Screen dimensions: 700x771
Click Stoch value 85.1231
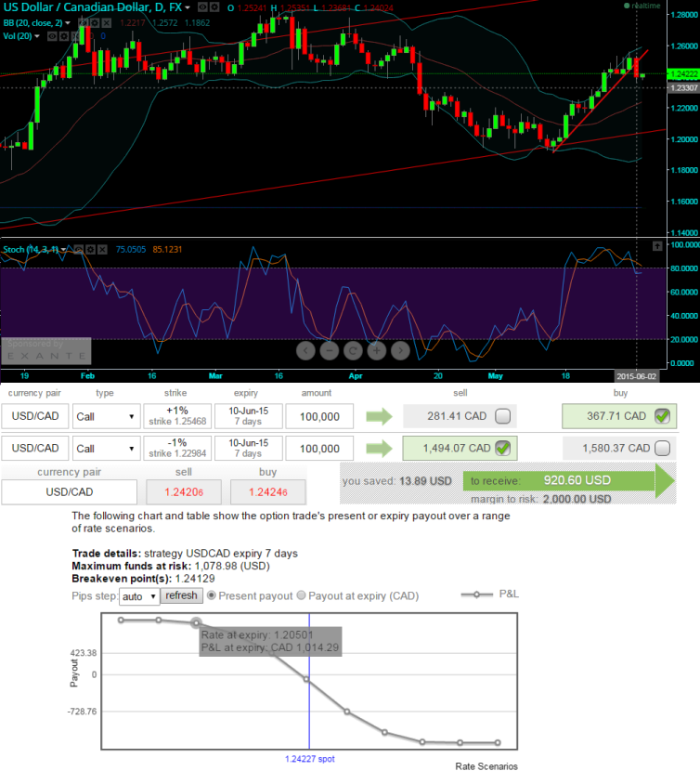[167, 249]
